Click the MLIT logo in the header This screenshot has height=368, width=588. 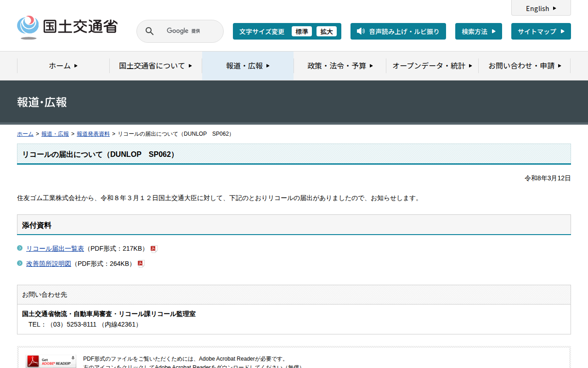click(x=67, y=27)
